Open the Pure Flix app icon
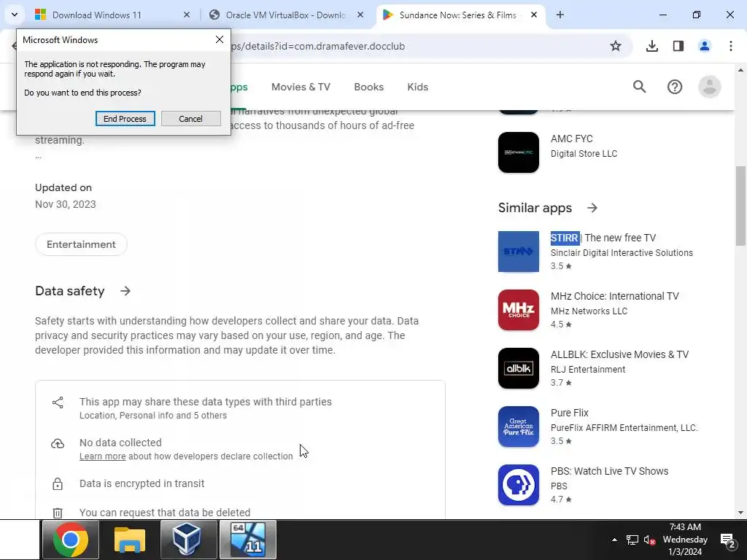The image size is (747, 560). tap(519, 427)
